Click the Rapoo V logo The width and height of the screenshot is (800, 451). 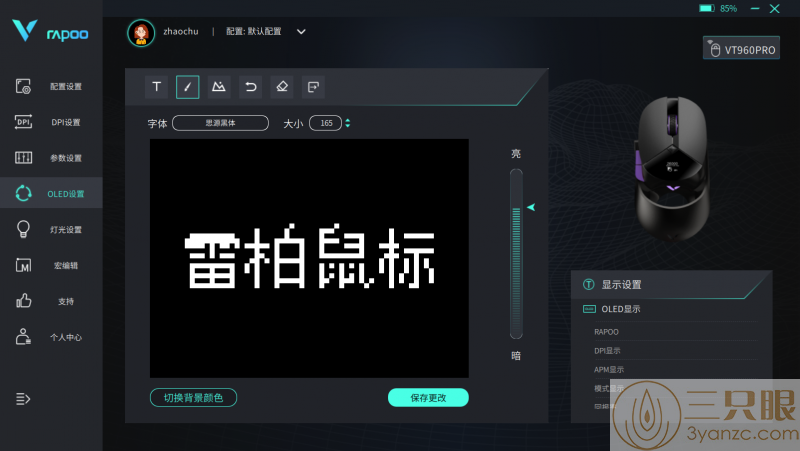tap(24, 30)
